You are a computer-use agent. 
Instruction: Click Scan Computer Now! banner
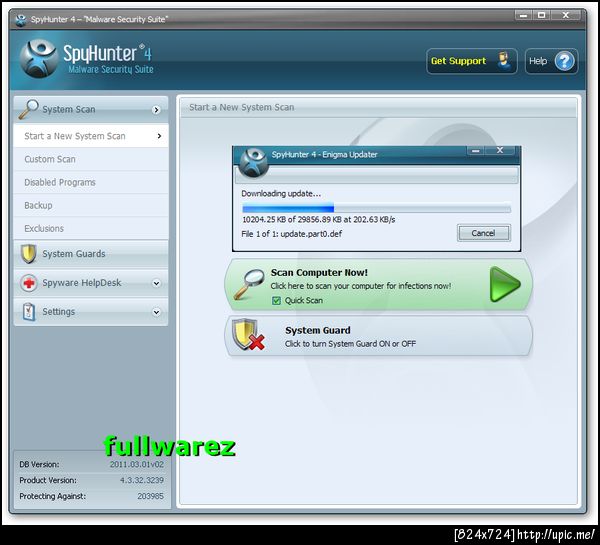(x=378, y=284)
